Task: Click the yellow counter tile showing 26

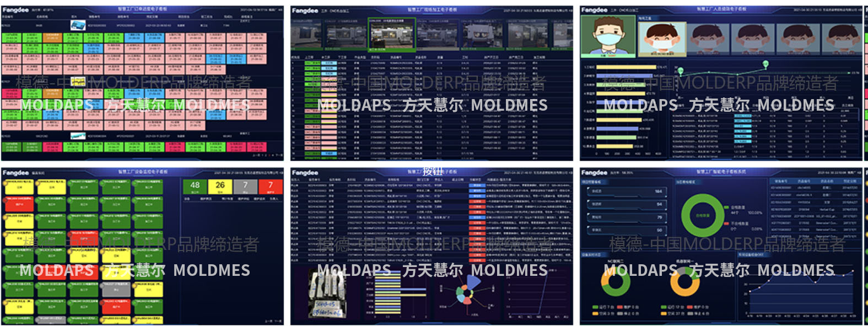Action: pos(220,186)
